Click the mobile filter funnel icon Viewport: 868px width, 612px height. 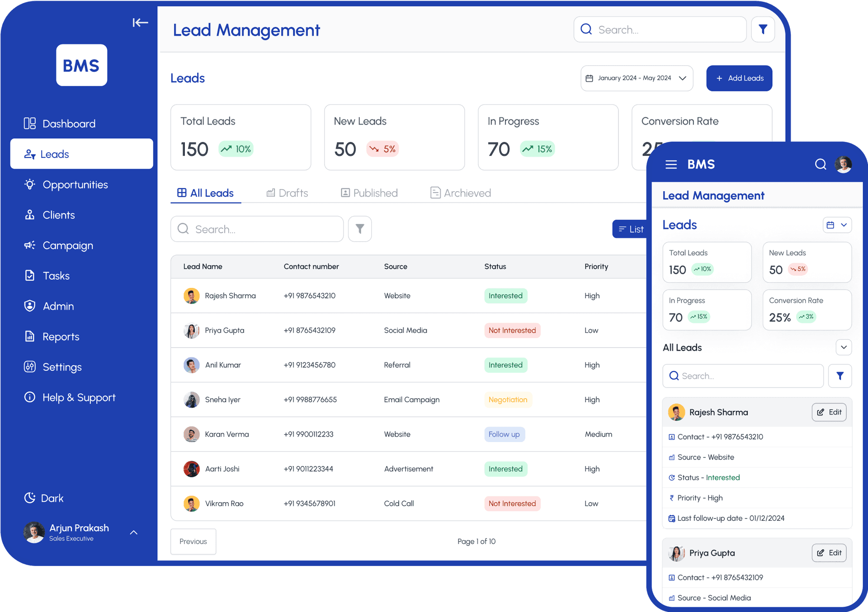pyautogui.click(x=840, y=376)
